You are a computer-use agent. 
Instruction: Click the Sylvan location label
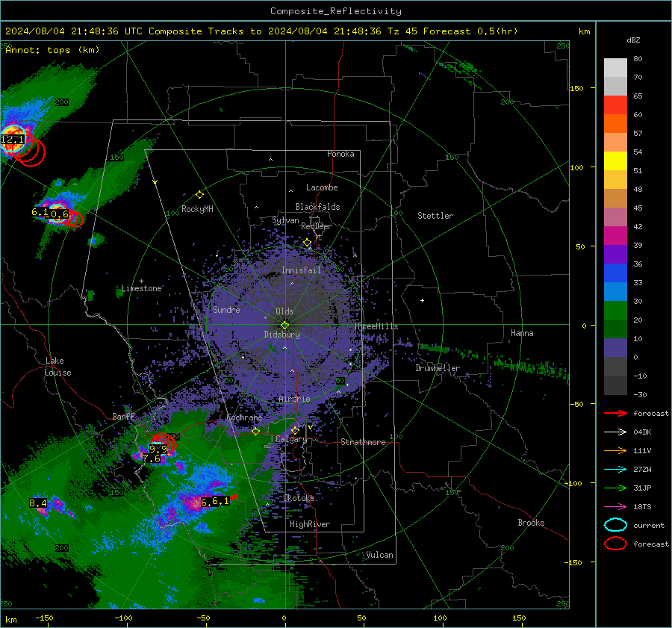[285, 220]
